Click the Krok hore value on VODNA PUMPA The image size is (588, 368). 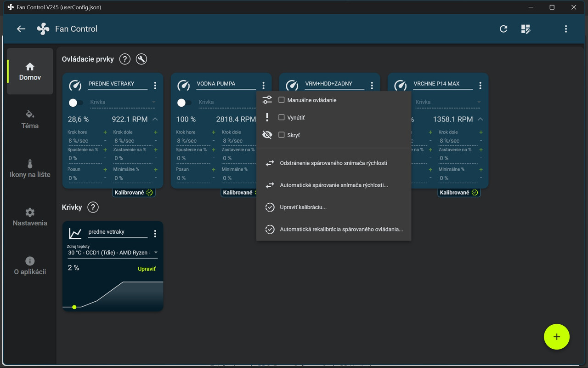[192, 141]
